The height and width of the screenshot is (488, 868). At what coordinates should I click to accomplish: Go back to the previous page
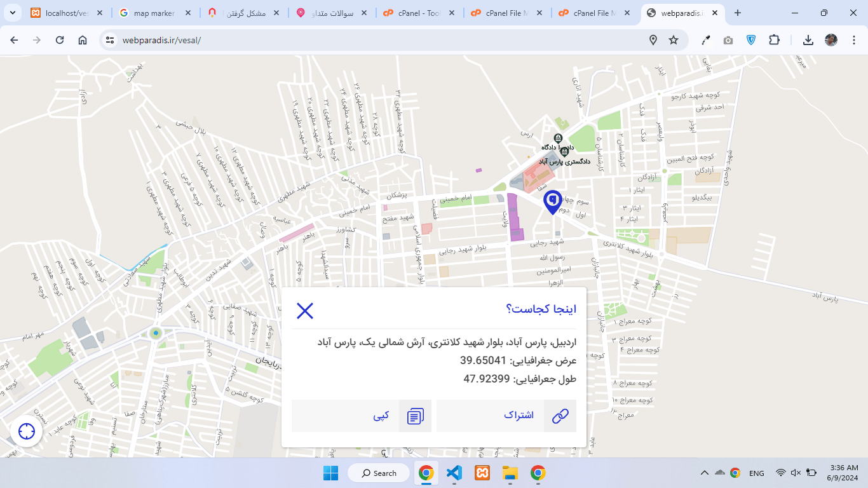coord(14,40)
